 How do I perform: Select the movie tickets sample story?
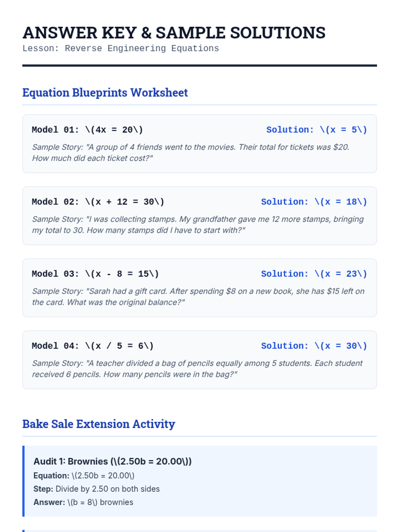[x=191, y=153]
